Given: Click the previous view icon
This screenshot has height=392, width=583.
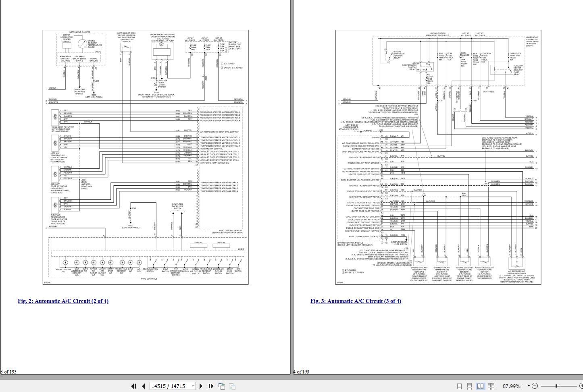Looking at the screenshot, I should click(x=222, y=386).
